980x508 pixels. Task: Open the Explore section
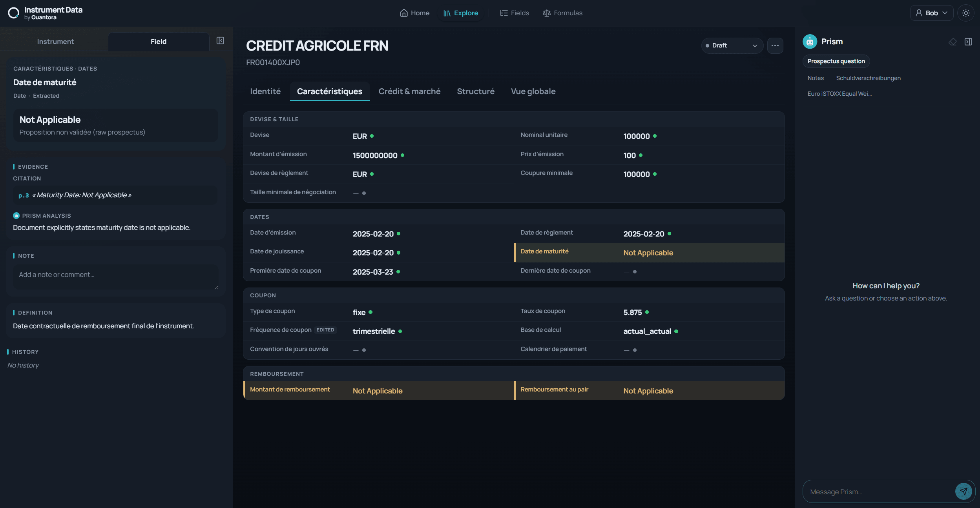pyautogui.click(x=461, y=13)
